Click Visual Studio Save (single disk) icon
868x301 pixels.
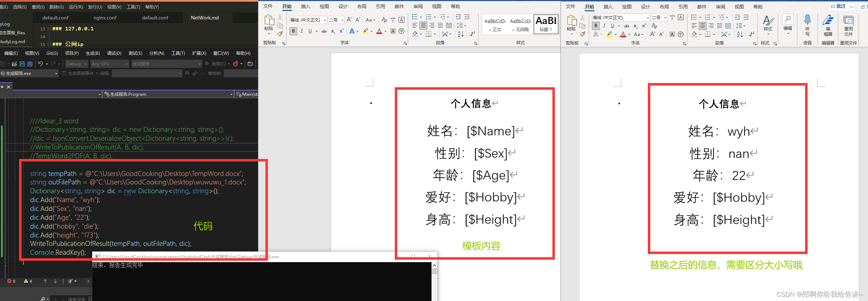click(22, 64)
